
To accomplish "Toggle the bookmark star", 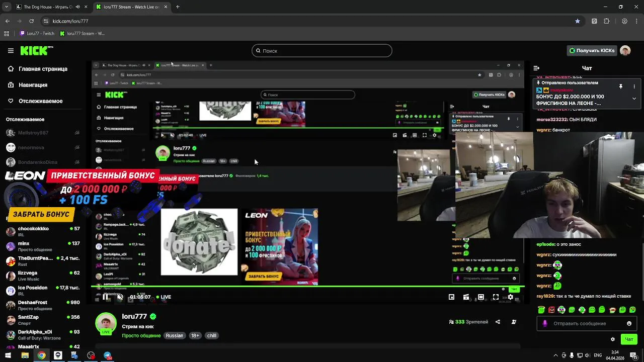I will [x=578, y=21].
